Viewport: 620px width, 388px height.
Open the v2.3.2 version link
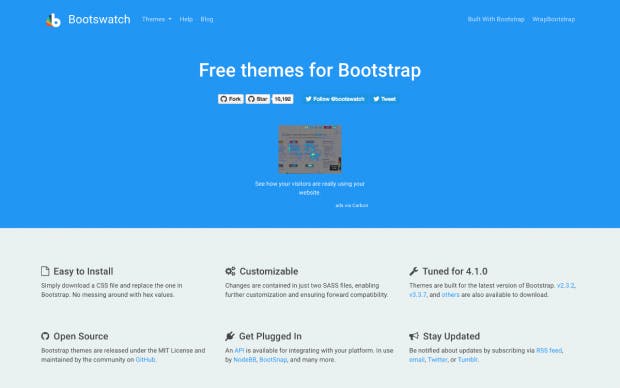565,285
